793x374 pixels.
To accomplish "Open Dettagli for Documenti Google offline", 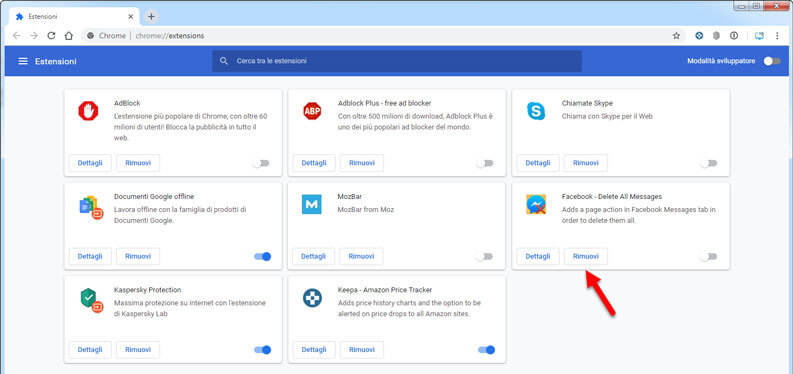I will point(90,256).
